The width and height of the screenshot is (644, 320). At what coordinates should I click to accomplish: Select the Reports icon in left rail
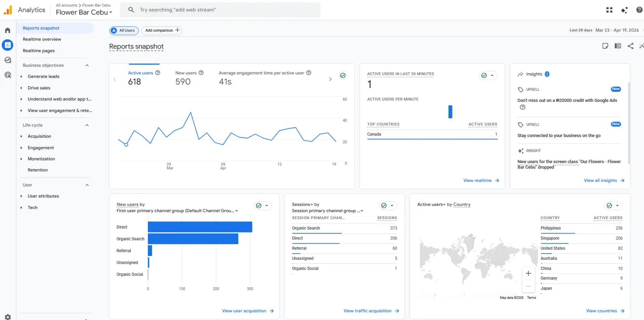click(7, 45)
